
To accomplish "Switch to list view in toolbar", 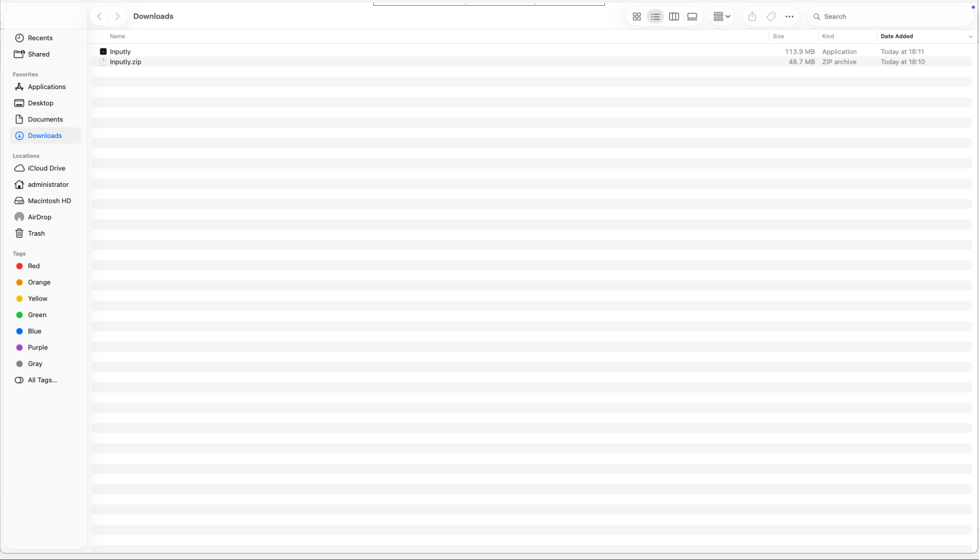I will (x=655, y=16).
